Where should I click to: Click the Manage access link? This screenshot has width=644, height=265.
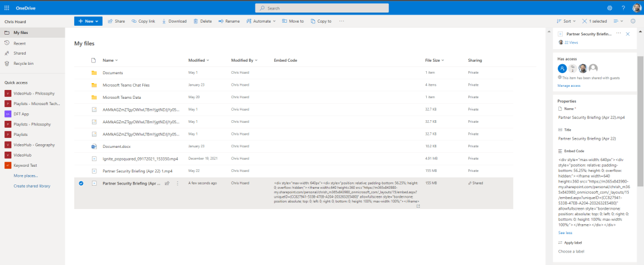point(568,85)
